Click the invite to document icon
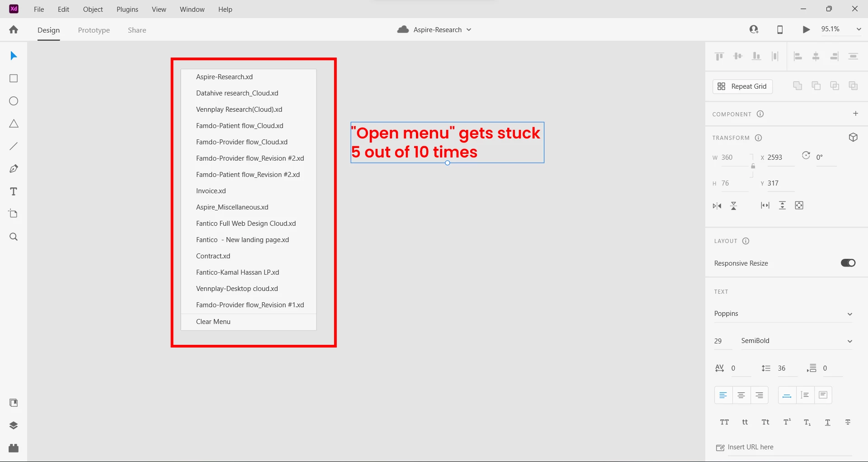This screenshot has height=462, width=868. pyautogui.click(x=754, y=29)
